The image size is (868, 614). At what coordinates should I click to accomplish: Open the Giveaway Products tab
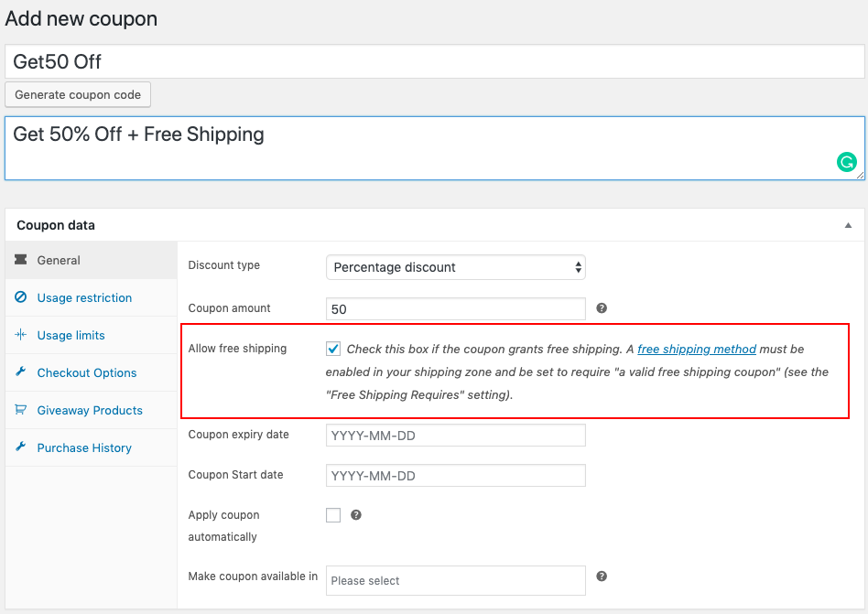(90, 410)
